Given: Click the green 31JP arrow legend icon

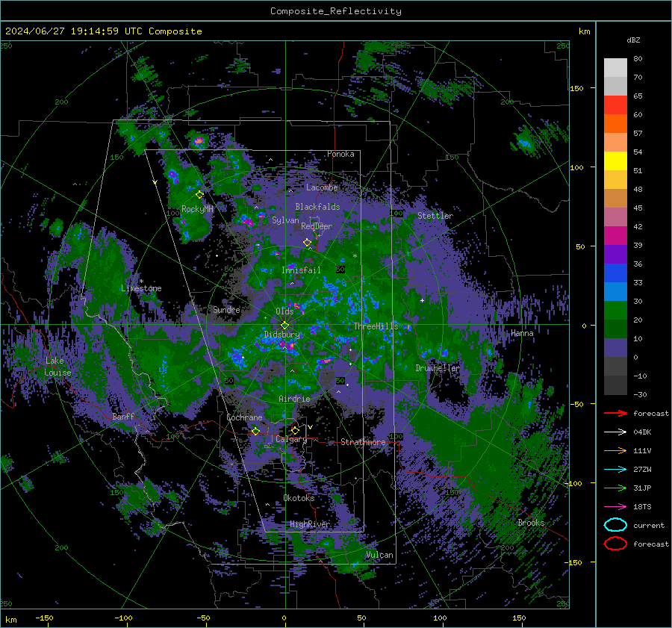Looking at the screenshot, I should (x=615, y=488).
